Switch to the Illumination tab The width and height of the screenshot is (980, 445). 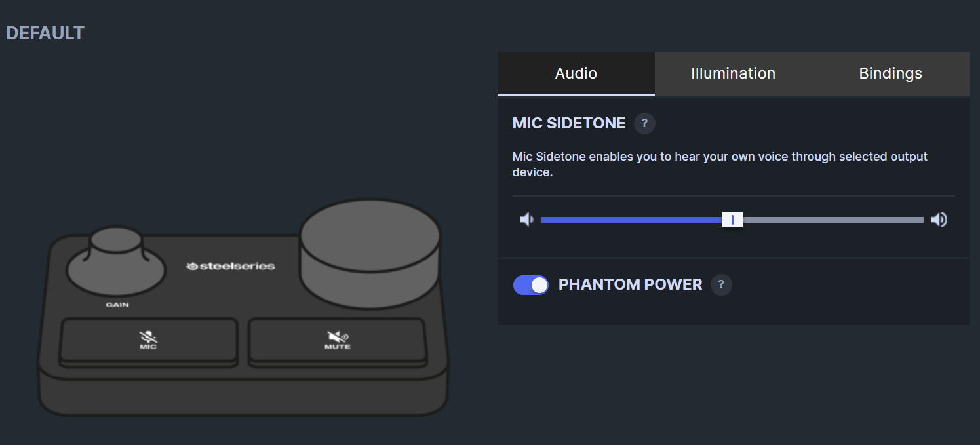(733, 73)
